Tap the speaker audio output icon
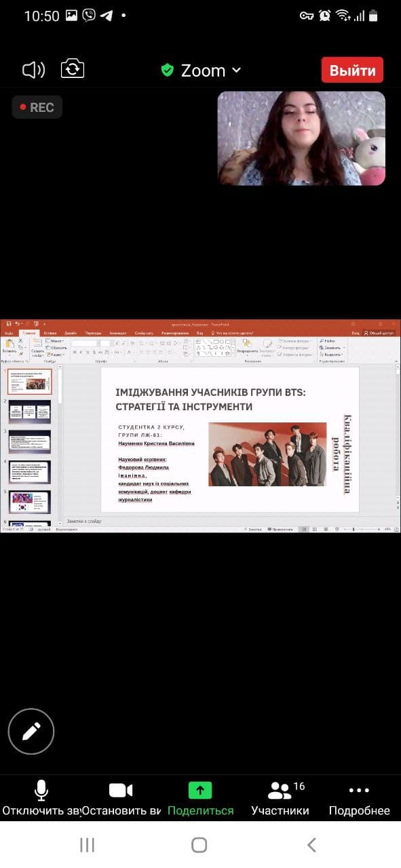 point(33,70)
